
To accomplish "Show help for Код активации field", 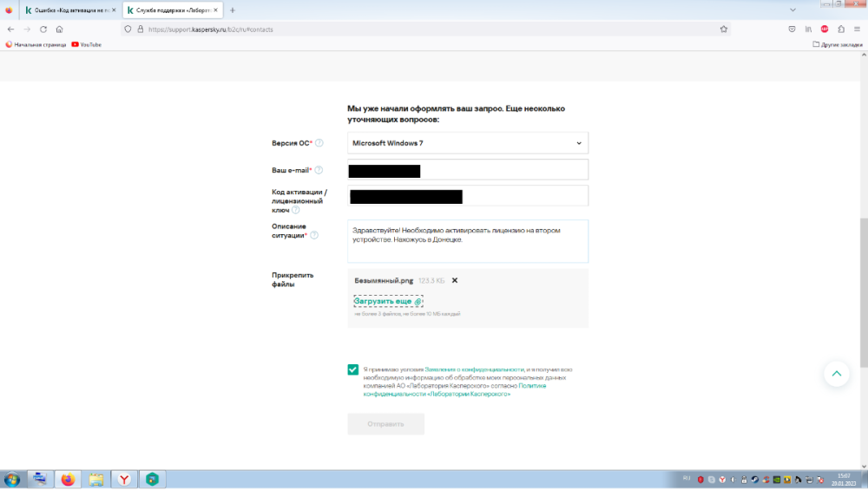I will 296,210.
